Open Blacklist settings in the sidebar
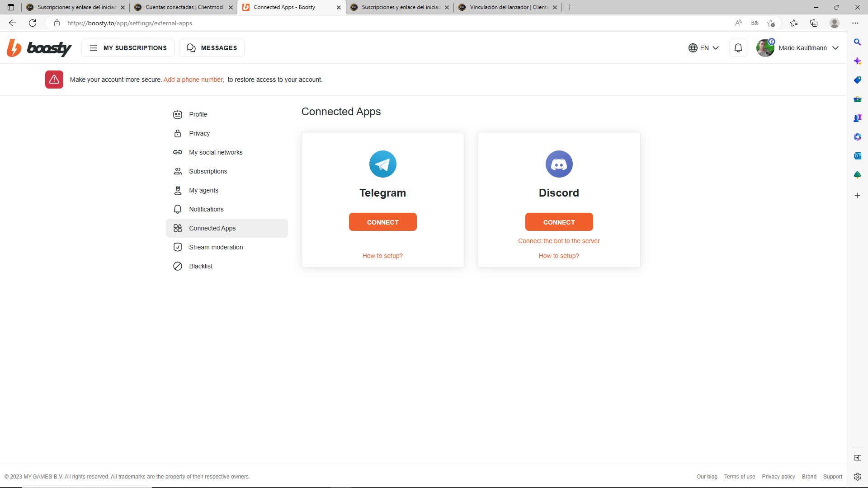This screenshot has width=868, height=488. (201, 266)
